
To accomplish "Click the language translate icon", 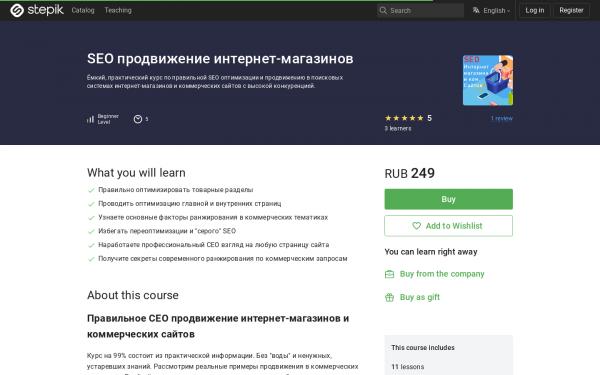I will click(476, 10).
